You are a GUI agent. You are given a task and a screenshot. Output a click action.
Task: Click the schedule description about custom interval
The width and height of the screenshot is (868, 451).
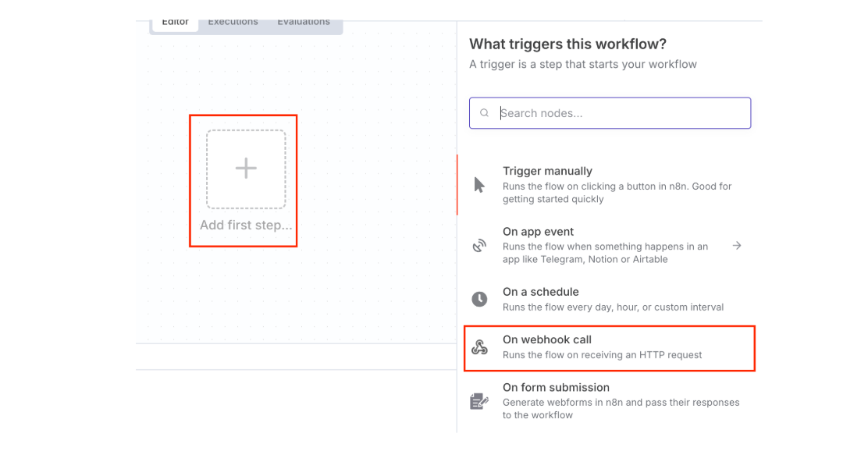613,307
